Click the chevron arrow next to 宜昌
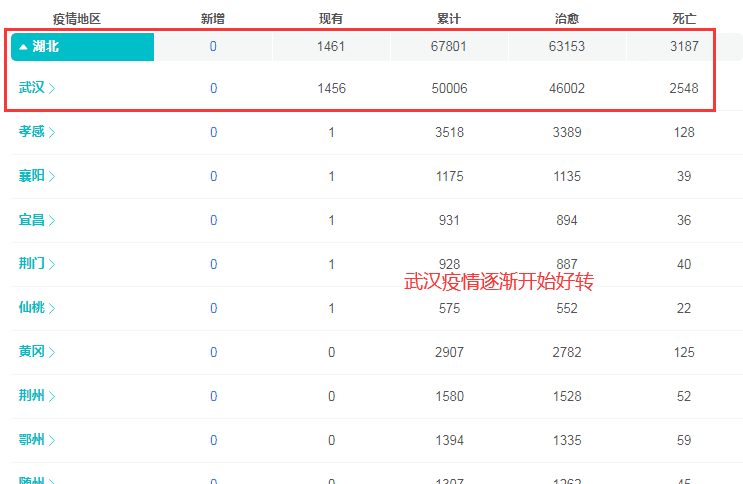This screenshot has width=743, height=484. [x=52, y=221]
